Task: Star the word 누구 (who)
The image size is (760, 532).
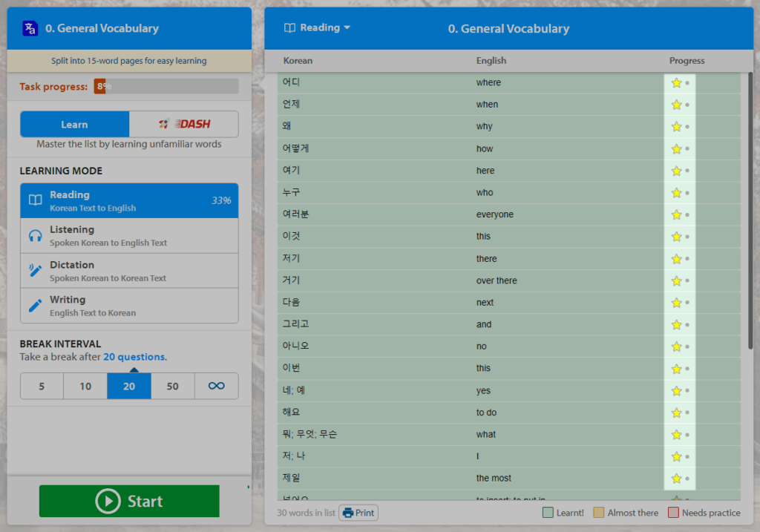Action: tap(677, 193)
